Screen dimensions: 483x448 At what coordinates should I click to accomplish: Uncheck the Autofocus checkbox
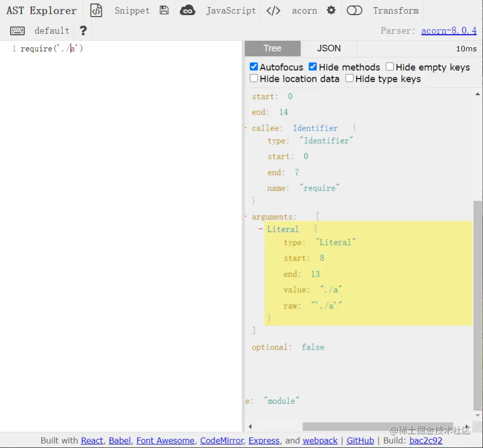(254, 67)
